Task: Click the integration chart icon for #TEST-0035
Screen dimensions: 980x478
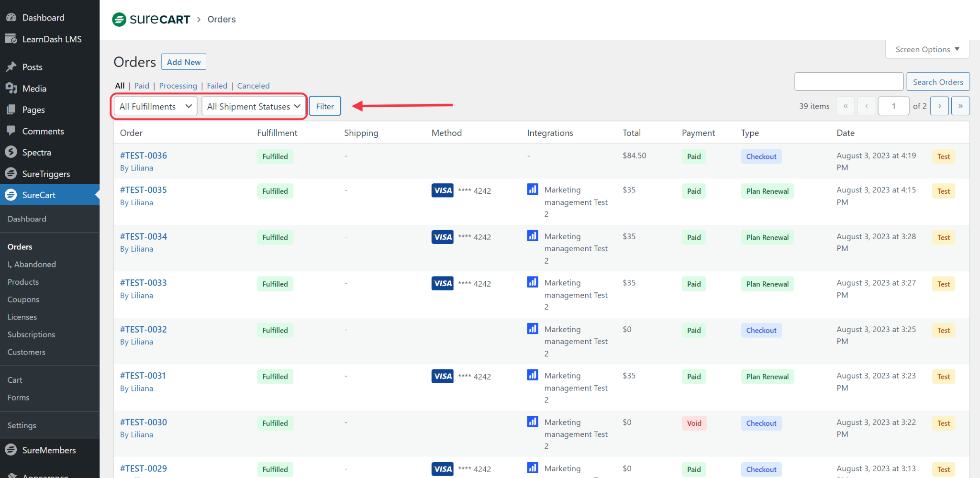Action: 533,189
